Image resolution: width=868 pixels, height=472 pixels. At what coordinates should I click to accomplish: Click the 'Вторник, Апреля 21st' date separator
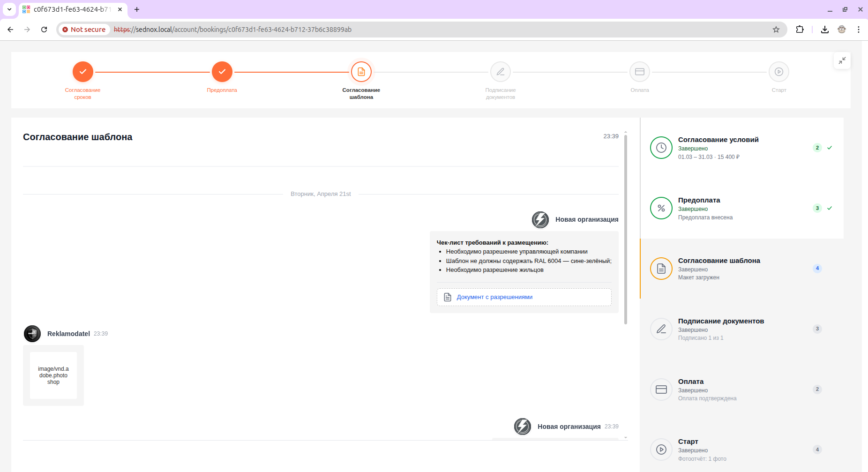click(321, 194)
